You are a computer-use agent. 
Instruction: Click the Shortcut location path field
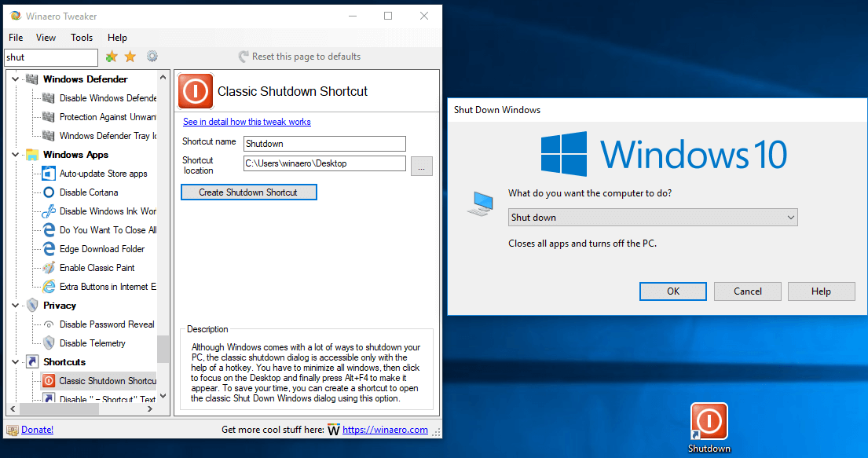point(324,163)
